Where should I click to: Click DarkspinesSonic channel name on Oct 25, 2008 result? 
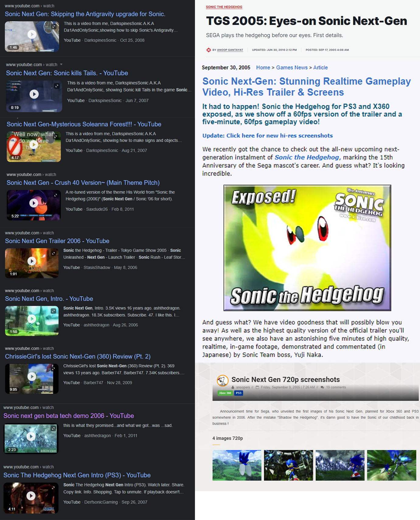100,40
